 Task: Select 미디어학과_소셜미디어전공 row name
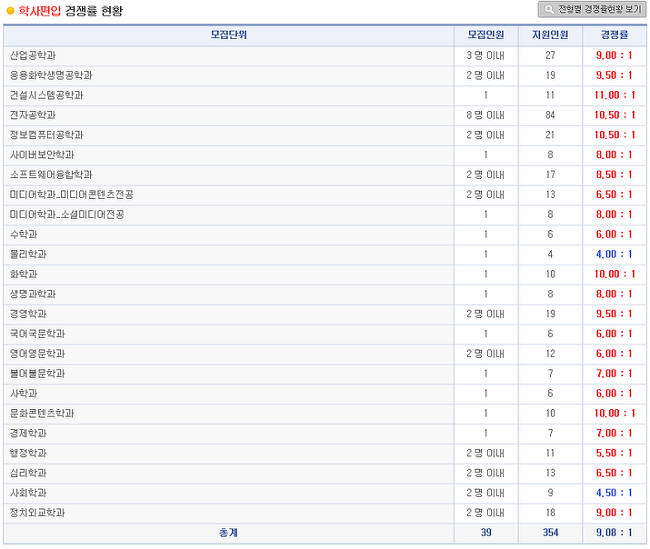coord(67,214)
